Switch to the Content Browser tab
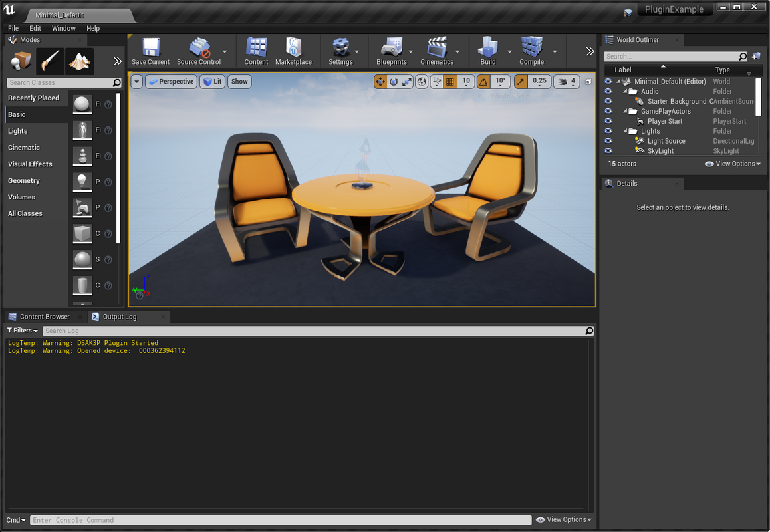 point(45,317)
